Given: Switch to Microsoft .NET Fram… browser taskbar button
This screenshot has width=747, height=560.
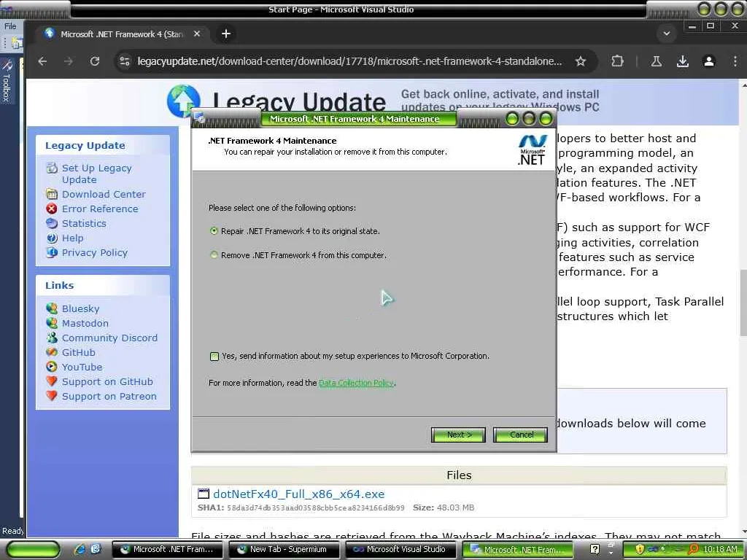Looking at the screenshot, I should [x=167, y=550].
